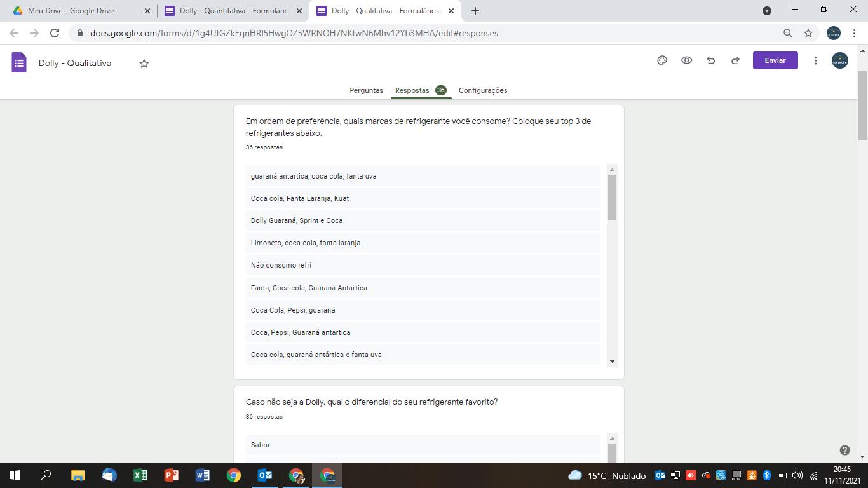This screenshot has width=868, height=488.
Task: Redo the last form change
Action: pos(735,60)
